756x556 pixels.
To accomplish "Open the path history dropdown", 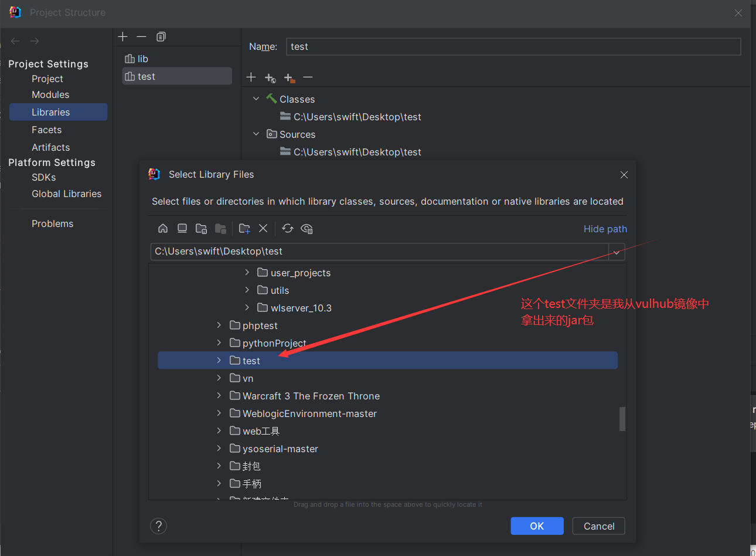I will click(617, 252).
